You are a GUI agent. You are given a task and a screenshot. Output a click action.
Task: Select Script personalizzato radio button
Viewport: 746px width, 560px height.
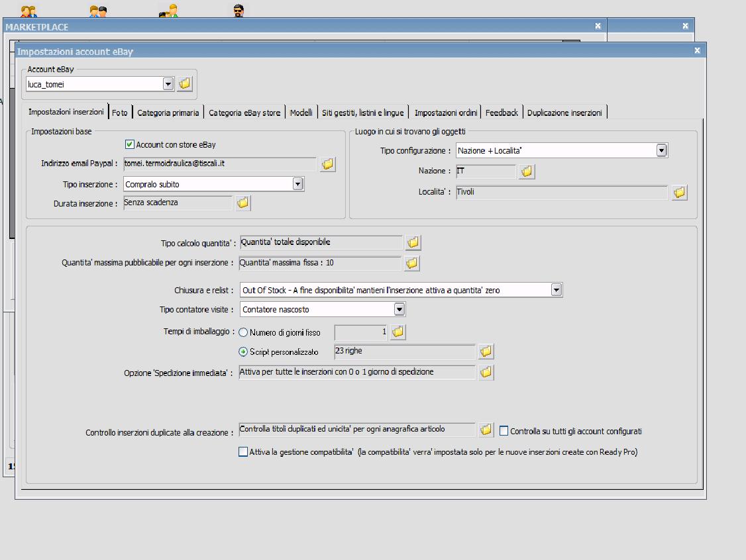[x=243, y=351]
